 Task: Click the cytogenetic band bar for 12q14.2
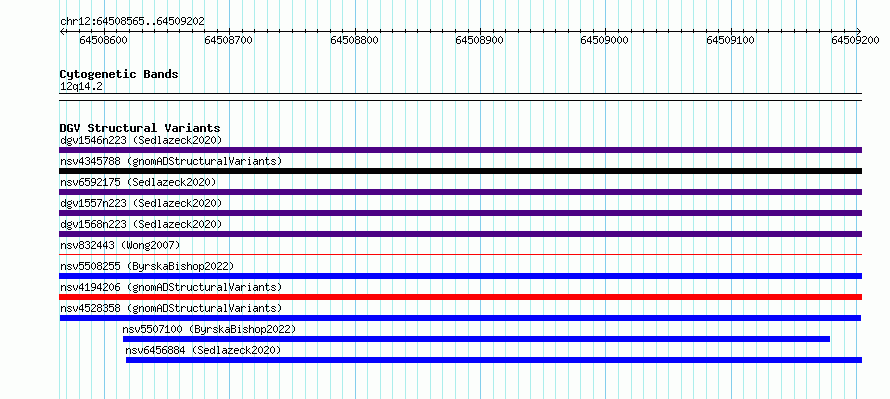click(x=460, y=97)
